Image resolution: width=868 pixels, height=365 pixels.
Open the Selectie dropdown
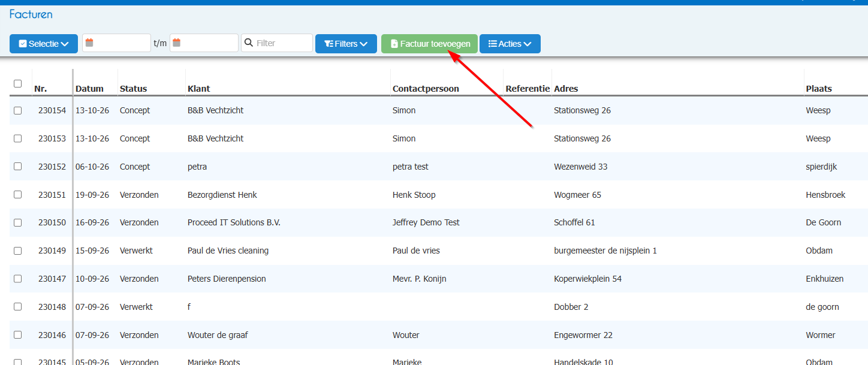[44, 44]
